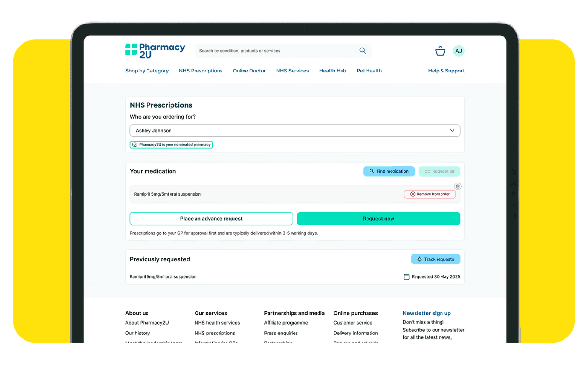
Task: Click Who are you ordering for label
Action: point(163,117)
